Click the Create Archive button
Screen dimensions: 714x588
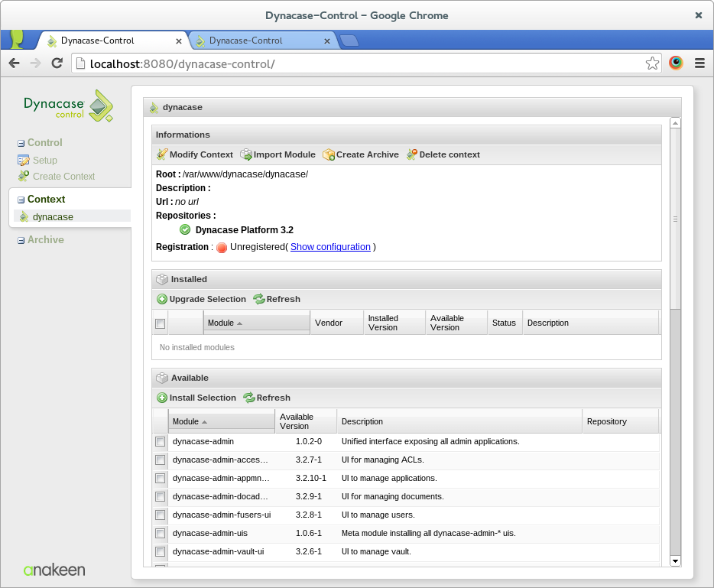pos(361,154)
